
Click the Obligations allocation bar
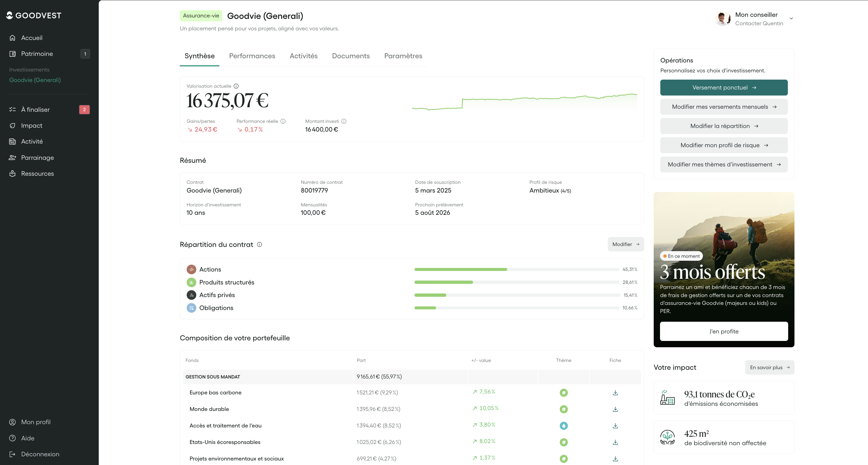point(517,308)
